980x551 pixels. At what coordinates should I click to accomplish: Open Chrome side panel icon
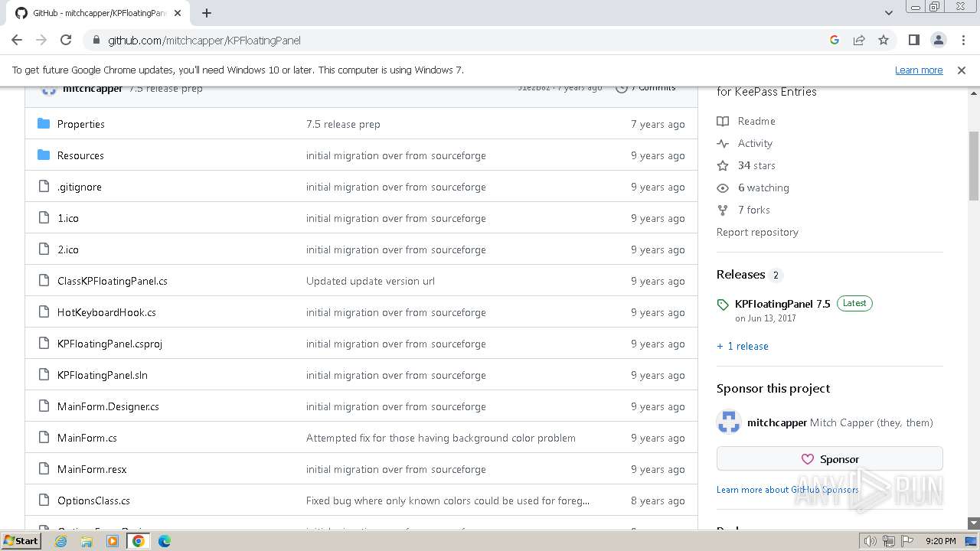click(x=913, y=40)
